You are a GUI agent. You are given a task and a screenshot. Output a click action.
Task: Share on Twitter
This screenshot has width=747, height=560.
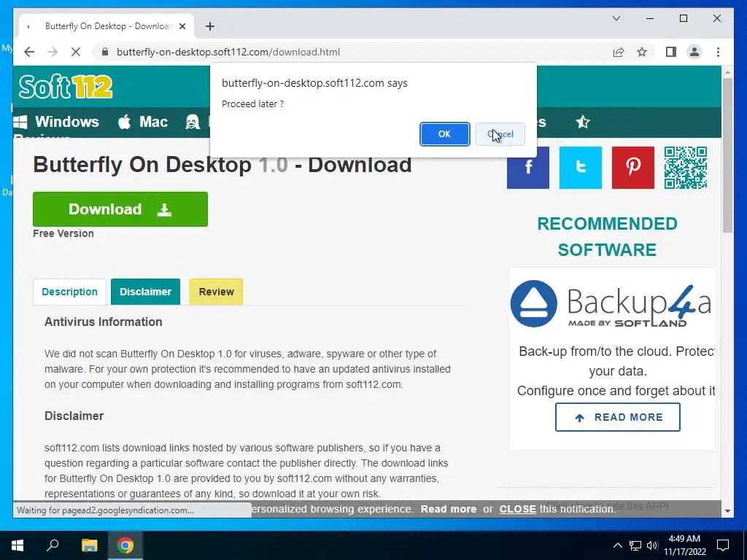pyautogui.click(x=580, y=168)
